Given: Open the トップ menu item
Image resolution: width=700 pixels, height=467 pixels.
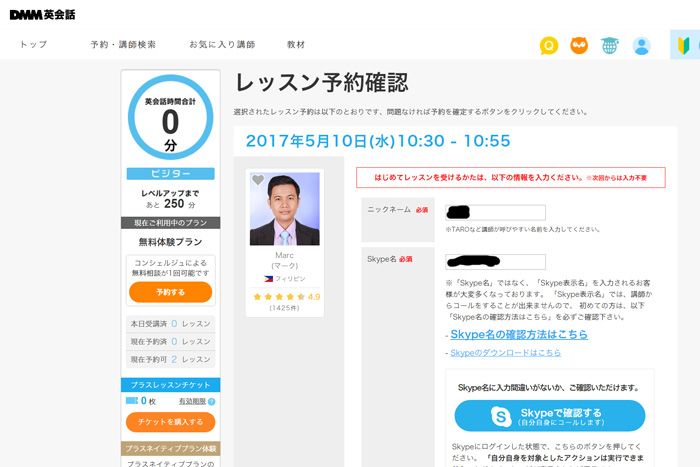Looking at the screenshot, I should tap(34, 45).
